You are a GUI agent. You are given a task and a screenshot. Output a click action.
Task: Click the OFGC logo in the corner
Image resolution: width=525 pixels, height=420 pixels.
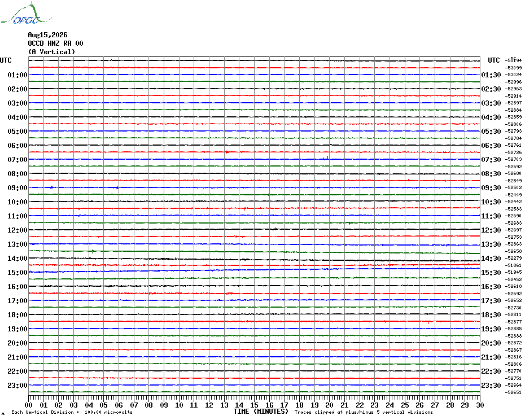(26, 14)
